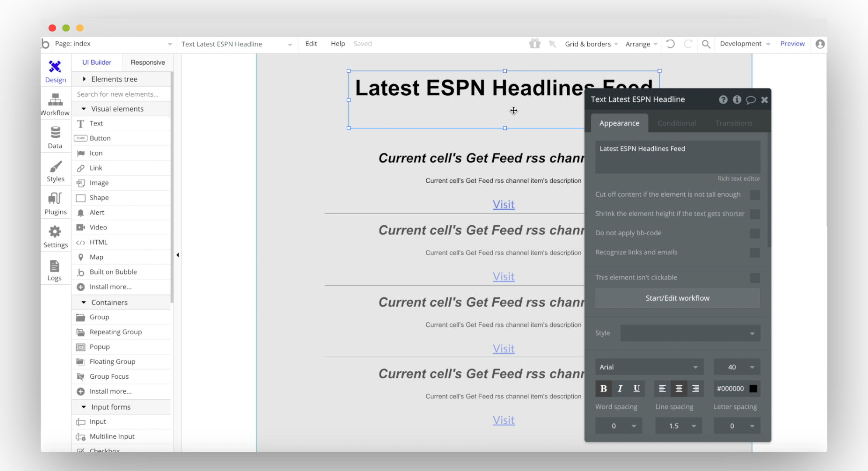The height and width of the screenshot is (471, 868).
Task: Collapse the left palette arrow
Action: tap(178, 255)
